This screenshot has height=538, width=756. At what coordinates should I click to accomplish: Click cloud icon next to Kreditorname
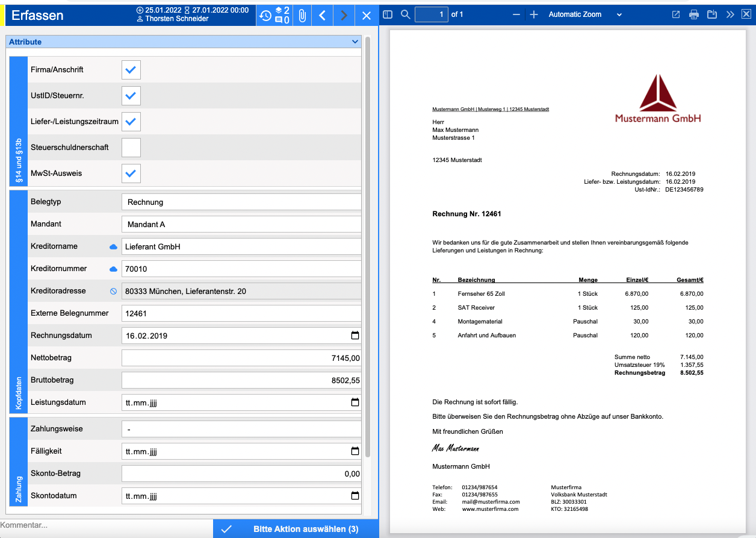pos(113,247)
